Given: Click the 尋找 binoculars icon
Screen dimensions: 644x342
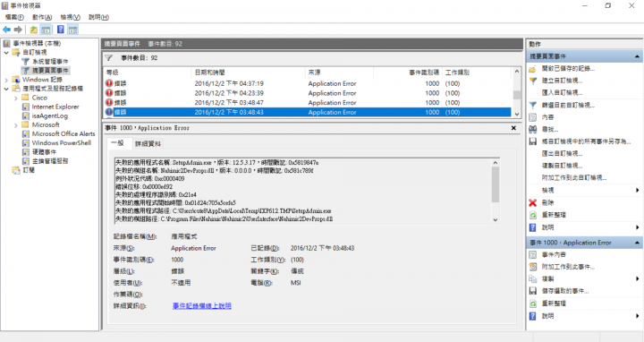Looking at the screenshot, I should click(533, 130).
